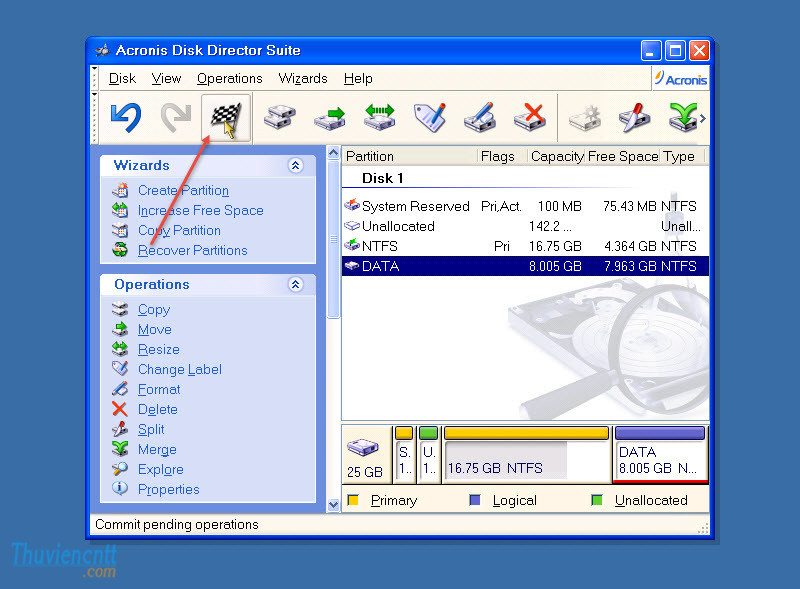This screenshot has width=800, height=589.
Task: Click the icon beside Merge operation
Action: pos(120,449)
